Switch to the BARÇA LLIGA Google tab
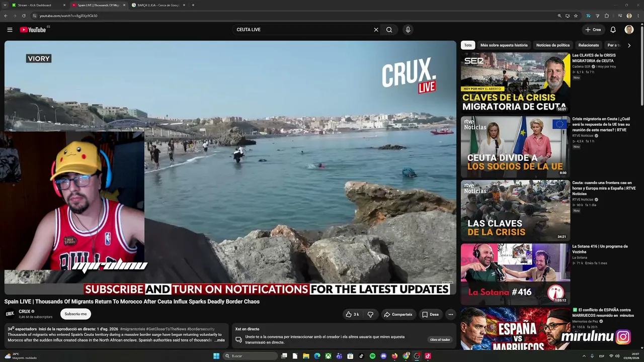The height and width of the screenshot is (362, 644). click(158, 5)
